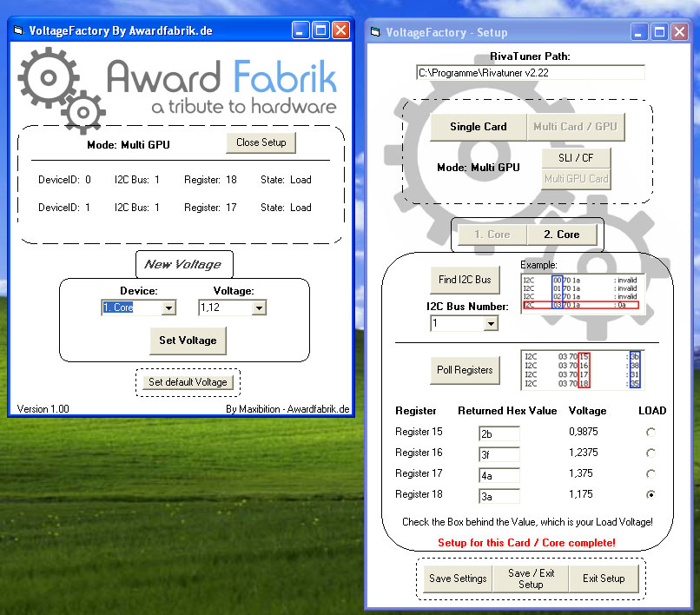Click 'Mode: Multi GPU' in the Setup window
This screenshot has height=615, width=700.
click(479, 168)
